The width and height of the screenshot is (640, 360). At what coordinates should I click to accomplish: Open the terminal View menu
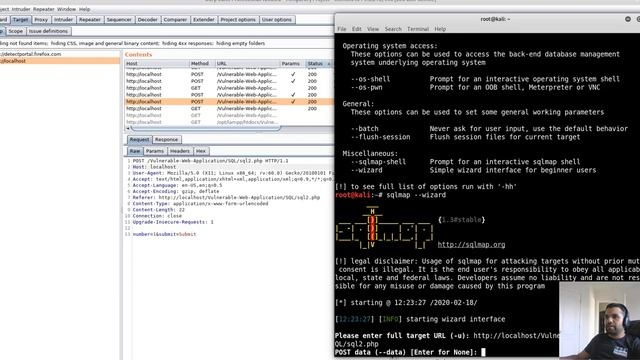[373, 29]
